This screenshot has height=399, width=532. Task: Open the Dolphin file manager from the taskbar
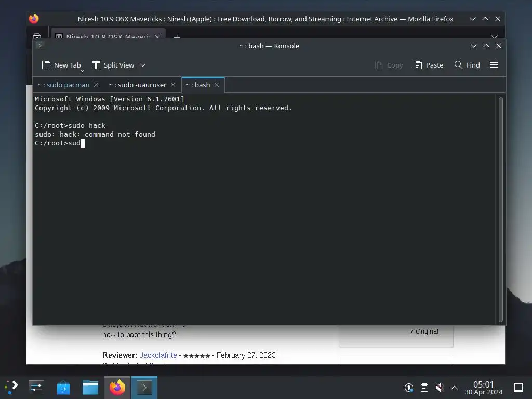(90, 387)
